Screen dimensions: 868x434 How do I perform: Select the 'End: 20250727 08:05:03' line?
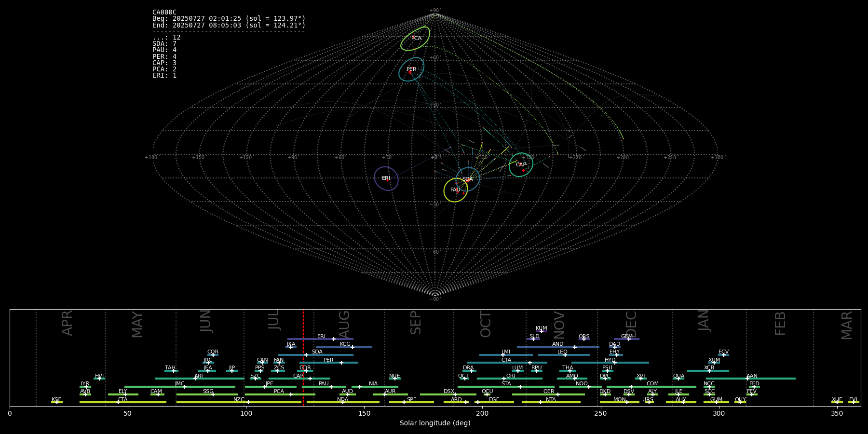coord(229,25)
